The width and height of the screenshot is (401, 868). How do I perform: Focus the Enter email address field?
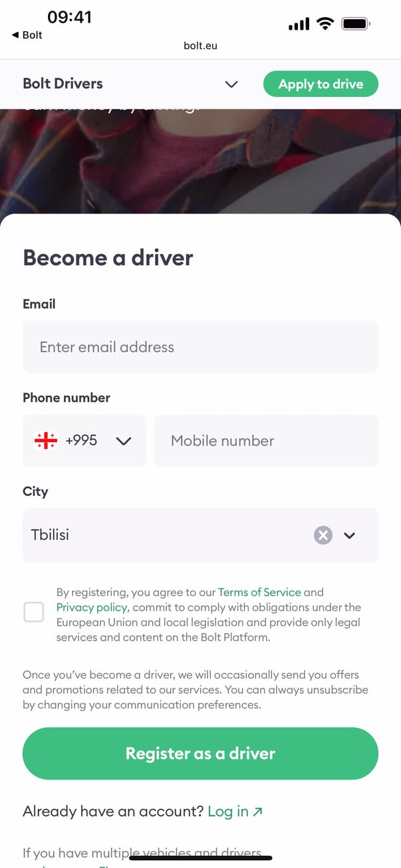pyautogui.click(x=200, y=347)
